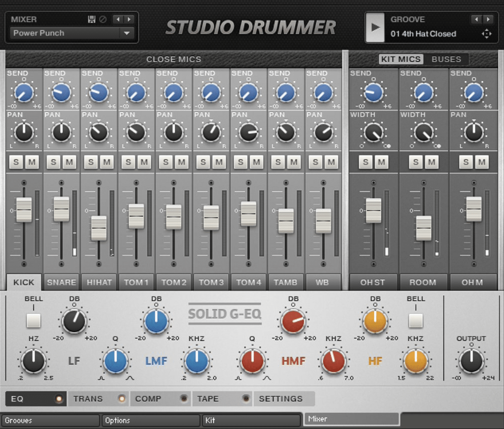Screen dimensions: 504x429
Task: Toggle the LF Bell button
Action: pyautogui.click(x=34, y=321)
